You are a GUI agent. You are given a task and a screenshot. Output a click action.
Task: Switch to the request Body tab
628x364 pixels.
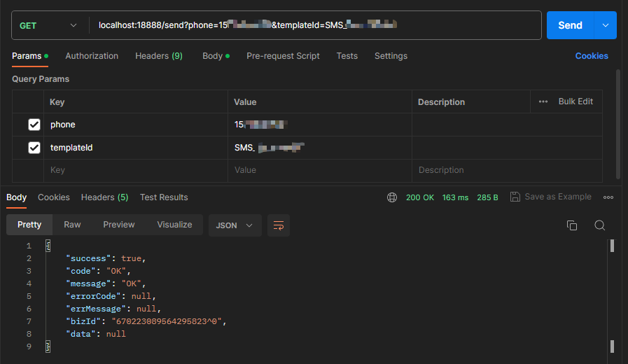click(x=216, y=56)
